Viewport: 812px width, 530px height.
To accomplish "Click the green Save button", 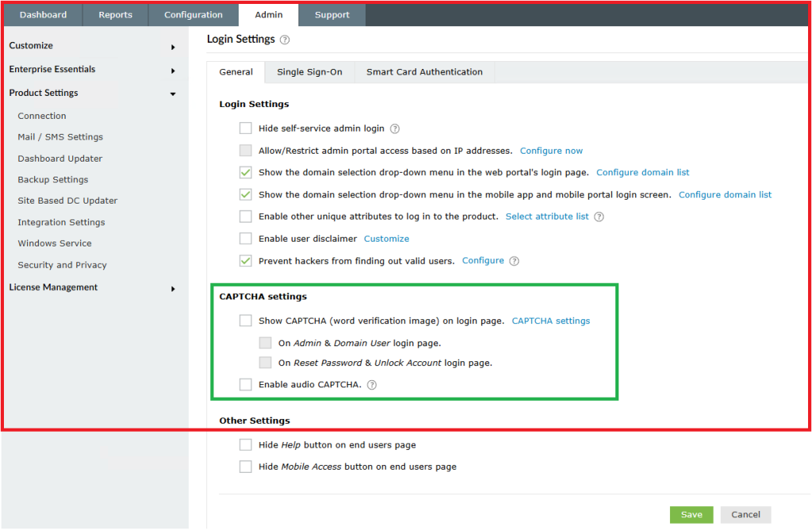I will point(691,514).
